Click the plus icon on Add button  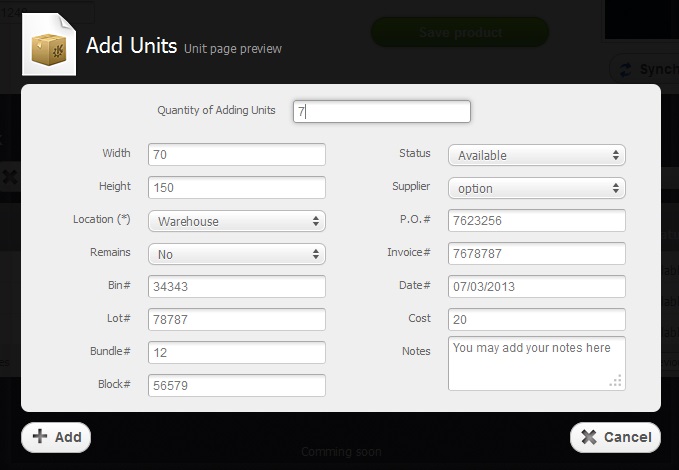click(x=40, y=437)
